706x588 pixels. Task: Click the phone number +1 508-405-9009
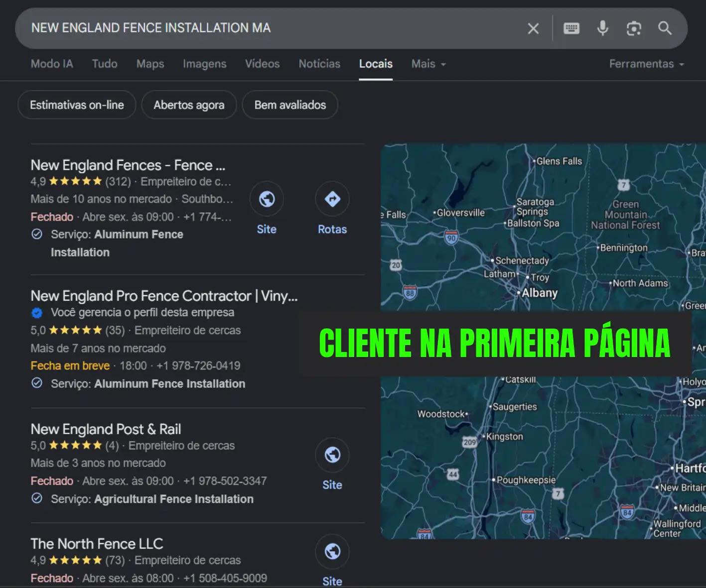click(225, 578)
